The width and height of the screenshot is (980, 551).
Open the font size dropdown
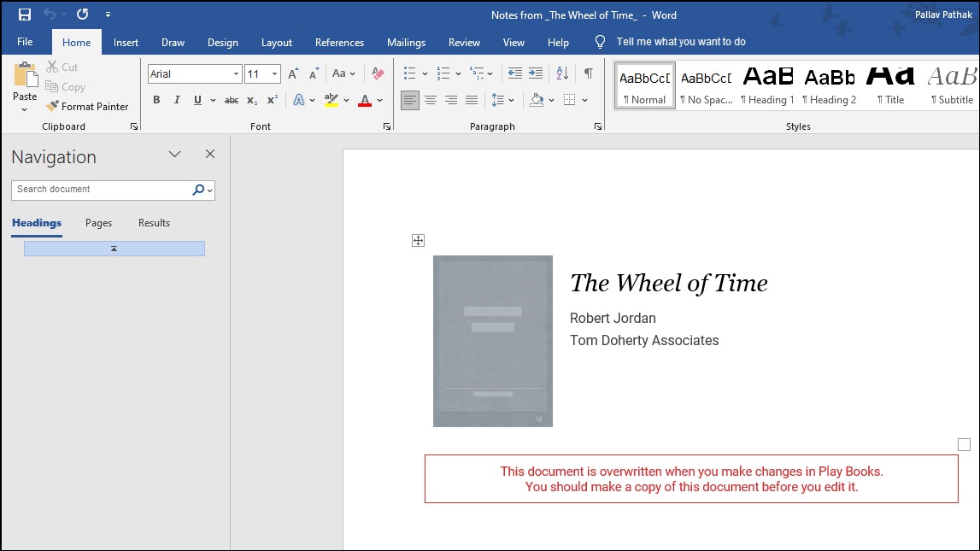274,73
